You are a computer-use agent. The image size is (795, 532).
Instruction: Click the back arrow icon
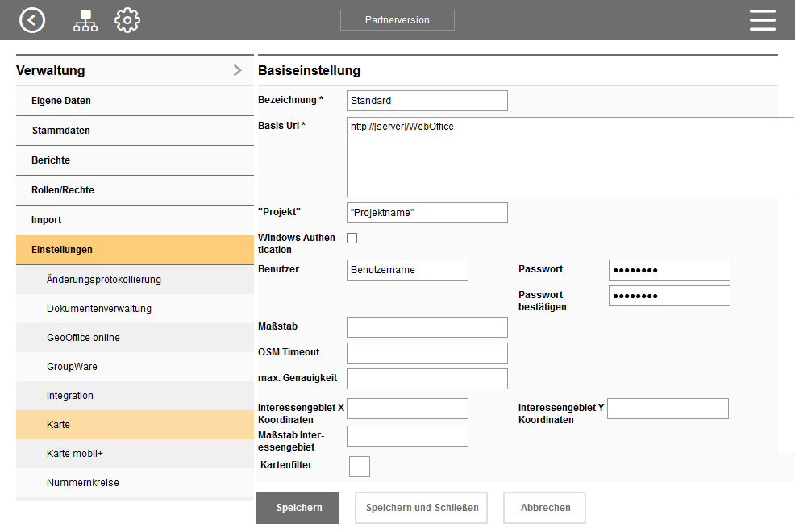tap(32, 20)
